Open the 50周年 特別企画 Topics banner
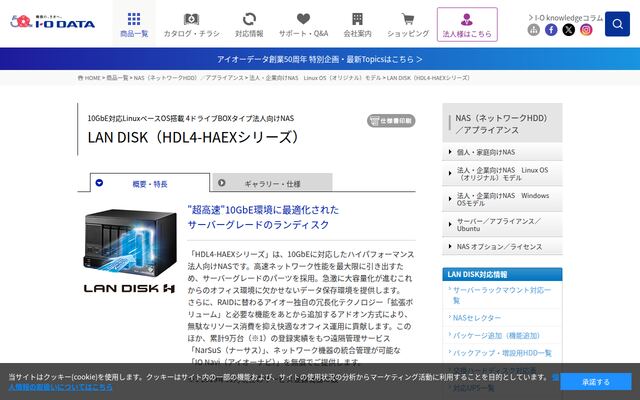 [320, 59]
